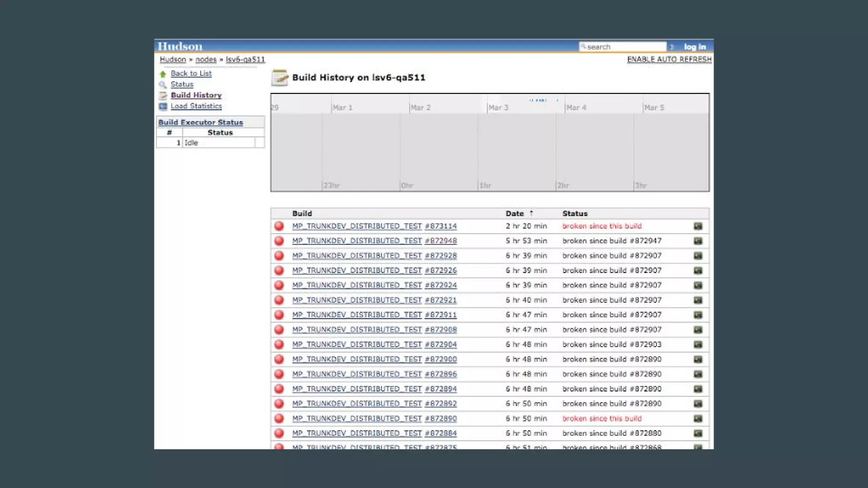
Task: Click the Load Statistics monitor icon
Action: (x=163, y=106)
